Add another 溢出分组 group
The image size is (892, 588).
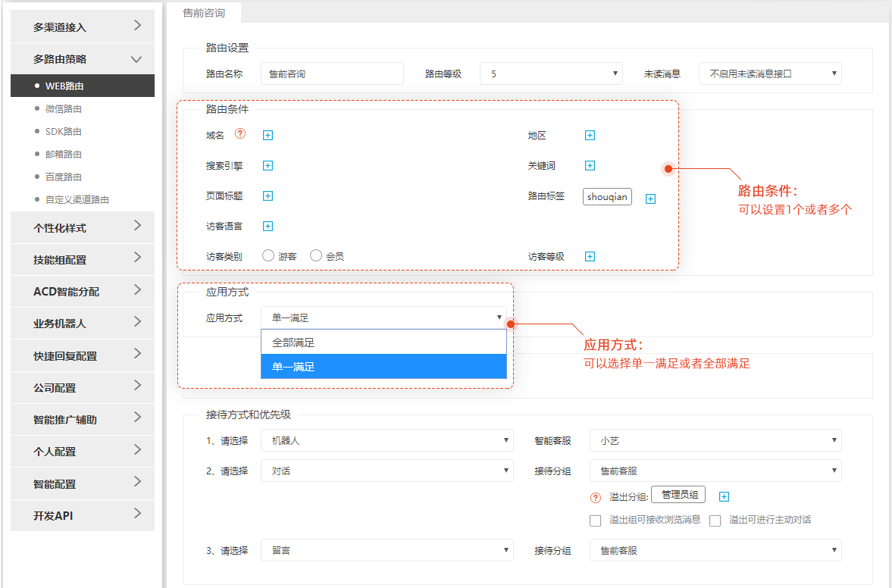coord(725,497)
